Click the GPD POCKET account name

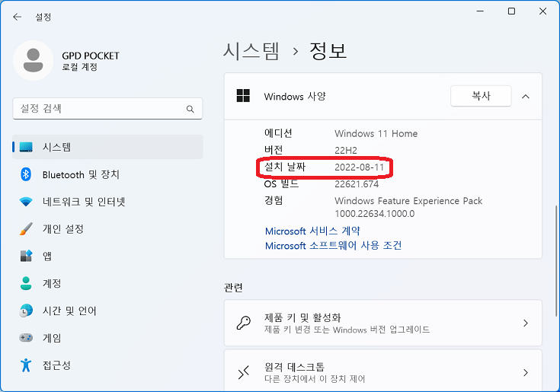click(91, 56)
